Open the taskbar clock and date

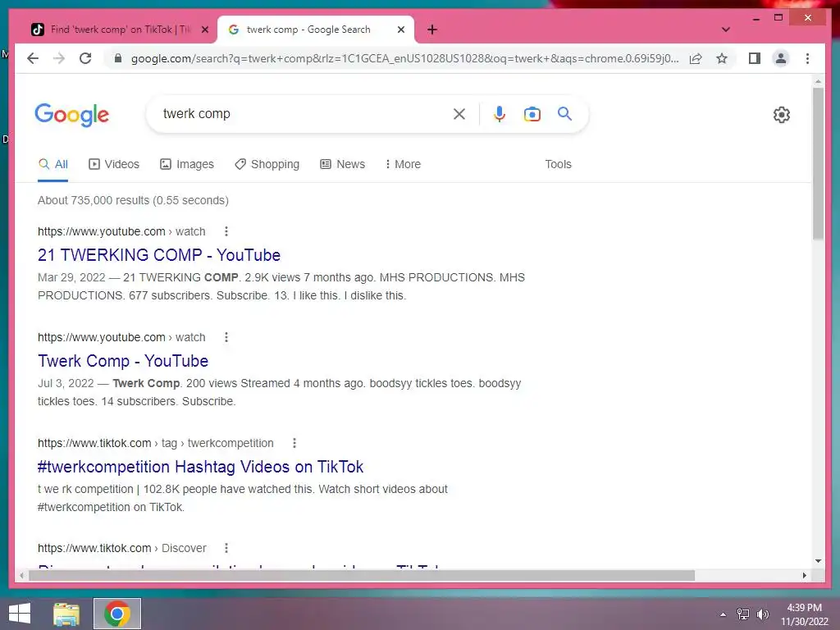pyautogui.click(x=804, y=614)
